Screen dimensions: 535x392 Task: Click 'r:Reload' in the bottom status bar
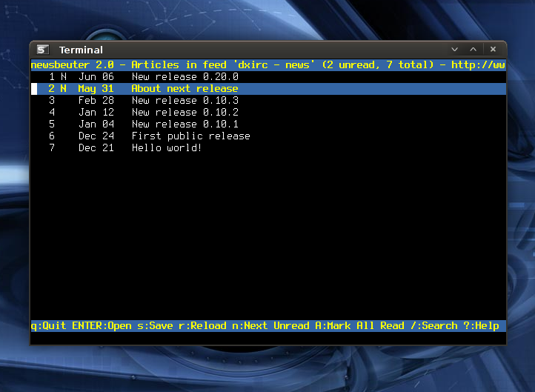click(x=202, y=325)
